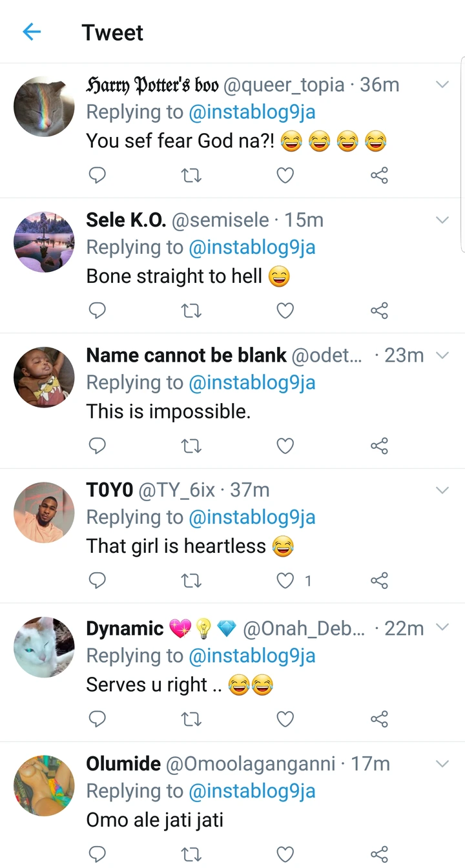The image size is (465, 868).
Task: Tap @instablog9ja link in T0Y0's reply
Action: [x=252, y=517]
